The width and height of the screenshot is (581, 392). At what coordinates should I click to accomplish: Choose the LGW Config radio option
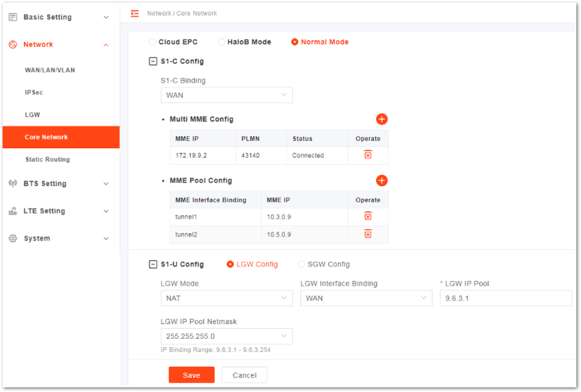(230, 264)
